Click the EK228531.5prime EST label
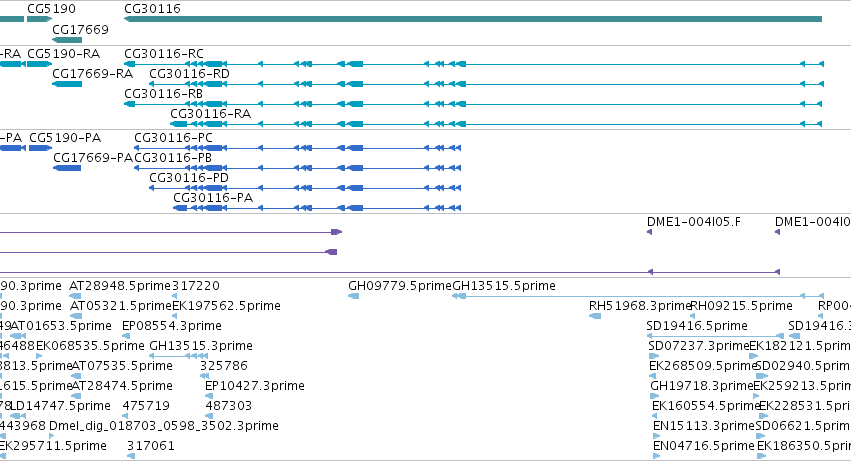Screen dimensions: 851x461 [x=805, y=406]
